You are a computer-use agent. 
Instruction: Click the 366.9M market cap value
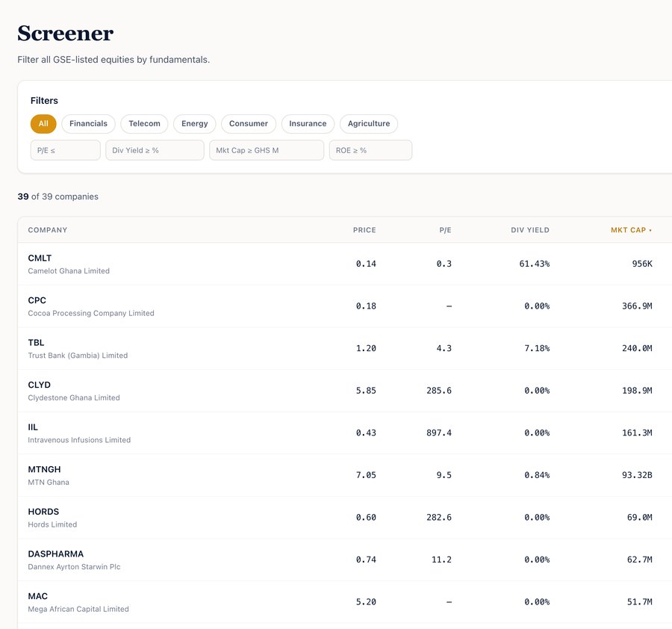pos(637,306)
